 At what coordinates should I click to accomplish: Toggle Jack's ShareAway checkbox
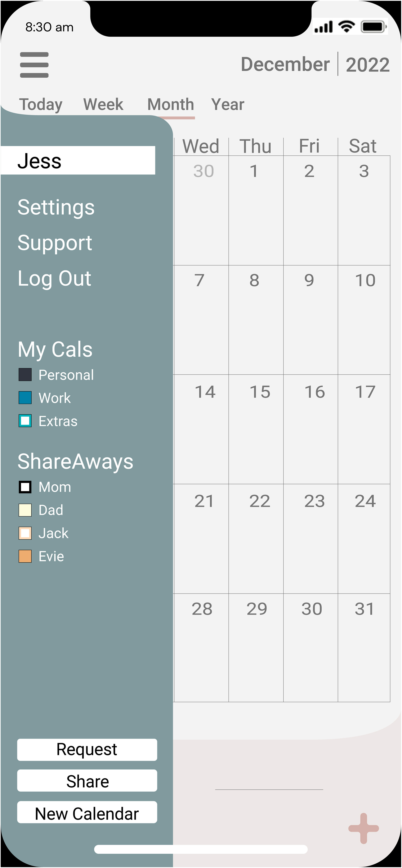[x=25, y=533]
